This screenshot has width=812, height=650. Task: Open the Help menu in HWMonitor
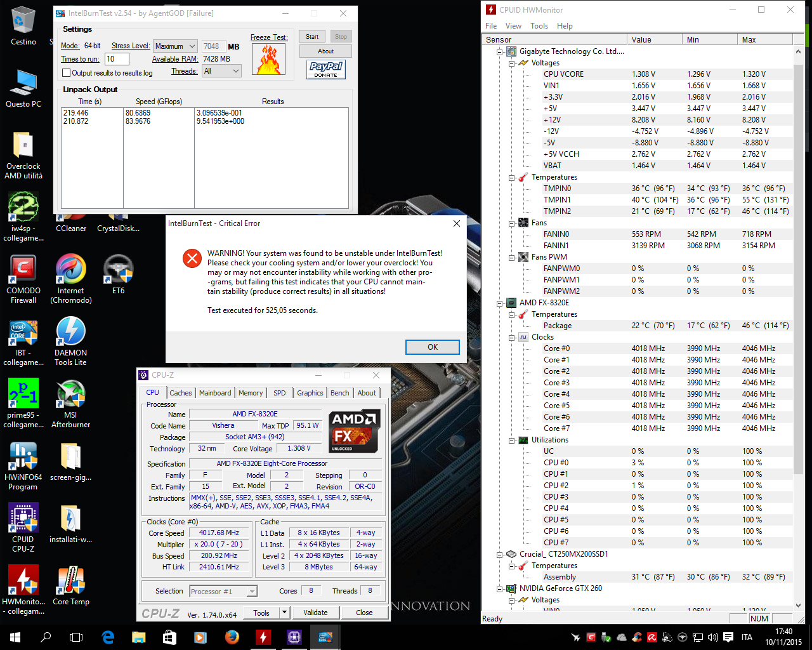pos(565,26)
